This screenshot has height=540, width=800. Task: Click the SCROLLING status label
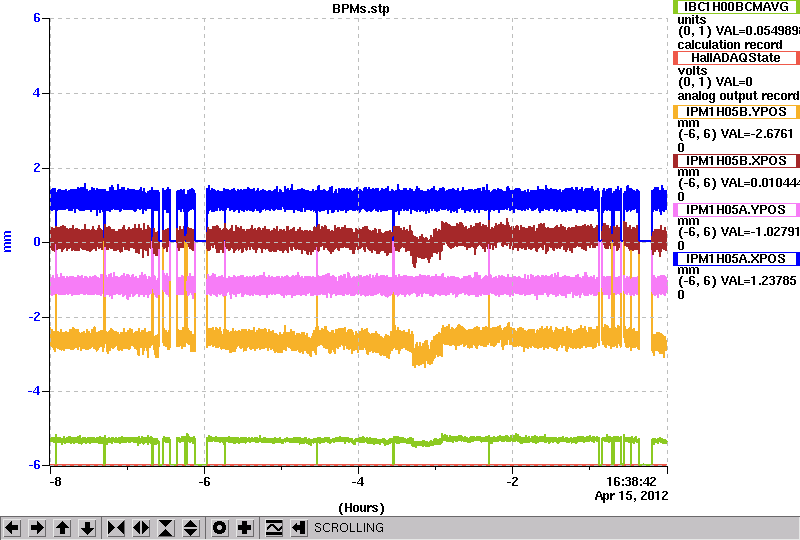[348, 528]
